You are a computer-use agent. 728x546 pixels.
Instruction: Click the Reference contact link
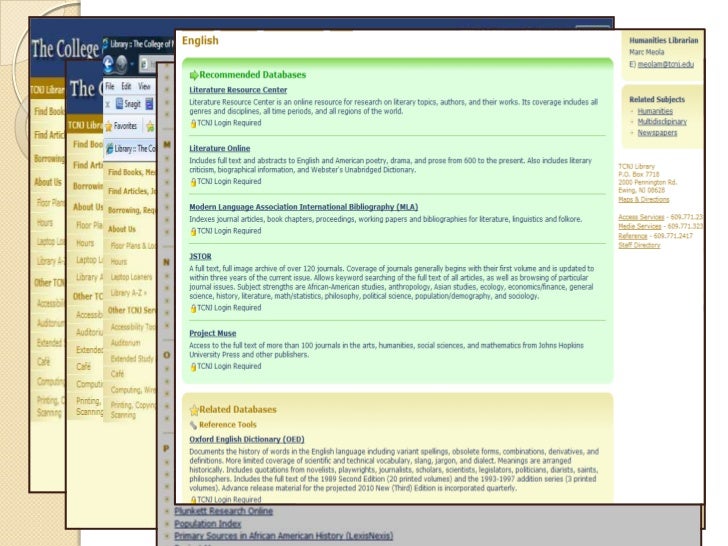(633, 236)
